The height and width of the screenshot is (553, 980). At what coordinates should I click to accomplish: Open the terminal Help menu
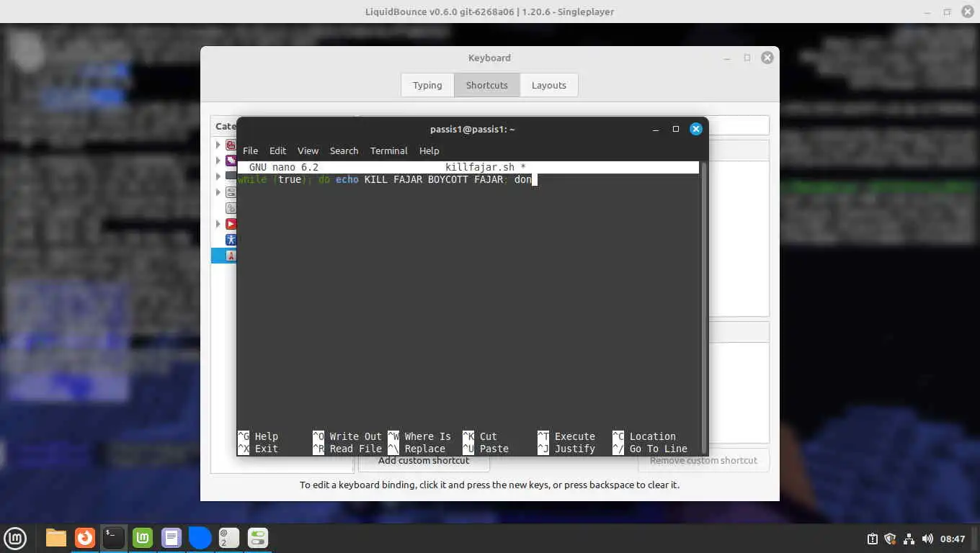coord(429,150)
